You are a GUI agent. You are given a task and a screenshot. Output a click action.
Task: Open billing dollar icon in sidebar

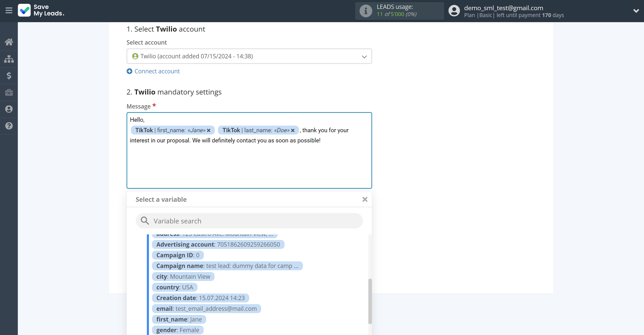tap(9, 76)
